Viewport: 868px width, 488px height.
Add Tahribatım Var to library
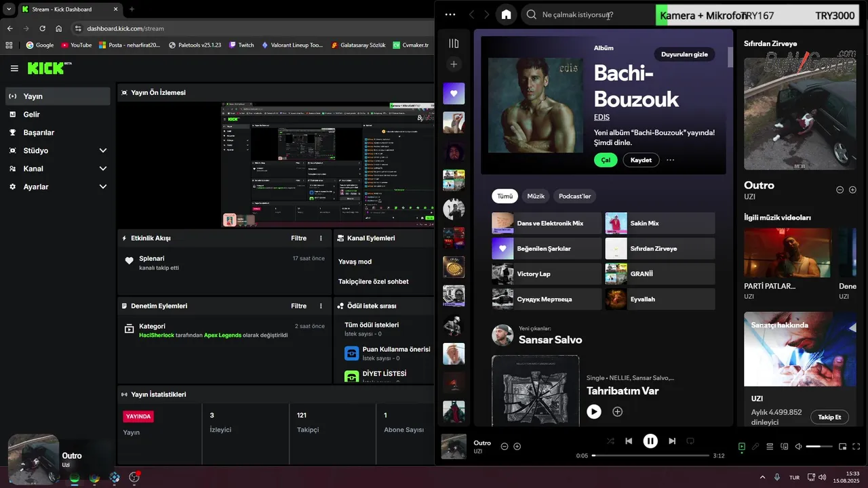point(617,411)
